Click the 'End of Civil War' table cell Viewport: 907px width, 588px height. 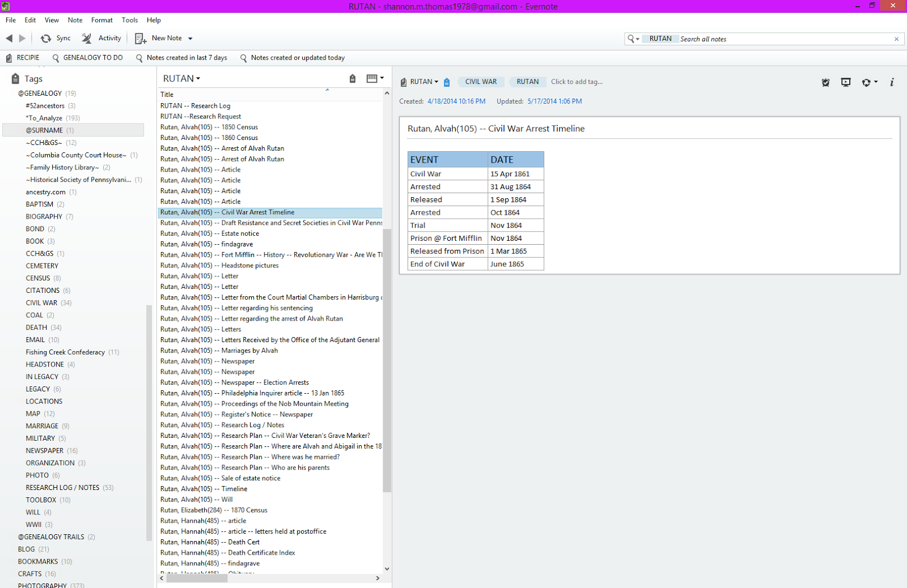(x=448, y=264)
